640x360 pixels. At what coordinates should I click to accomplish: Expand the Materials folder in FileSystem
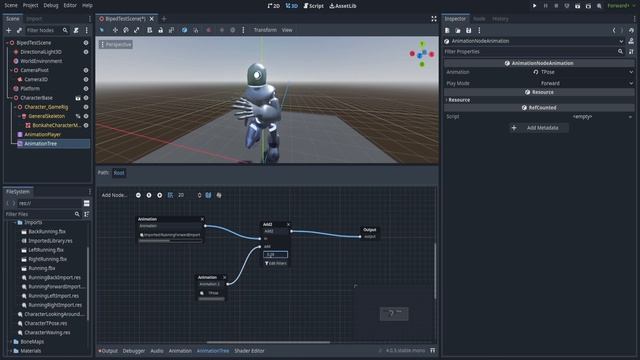pos(11,351)
